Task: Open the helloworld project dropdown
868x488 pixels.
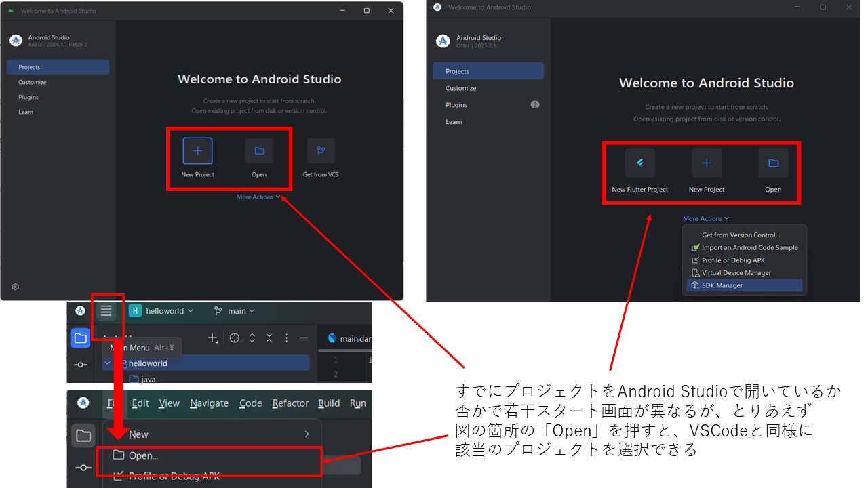Action: pyautogui.click(x=161, y=310)
